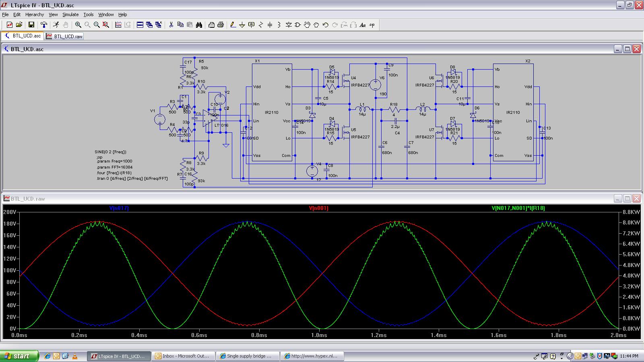This screenshot has width=644, height=362.
Task: Open the View menu
Action: tap(53, 14)
